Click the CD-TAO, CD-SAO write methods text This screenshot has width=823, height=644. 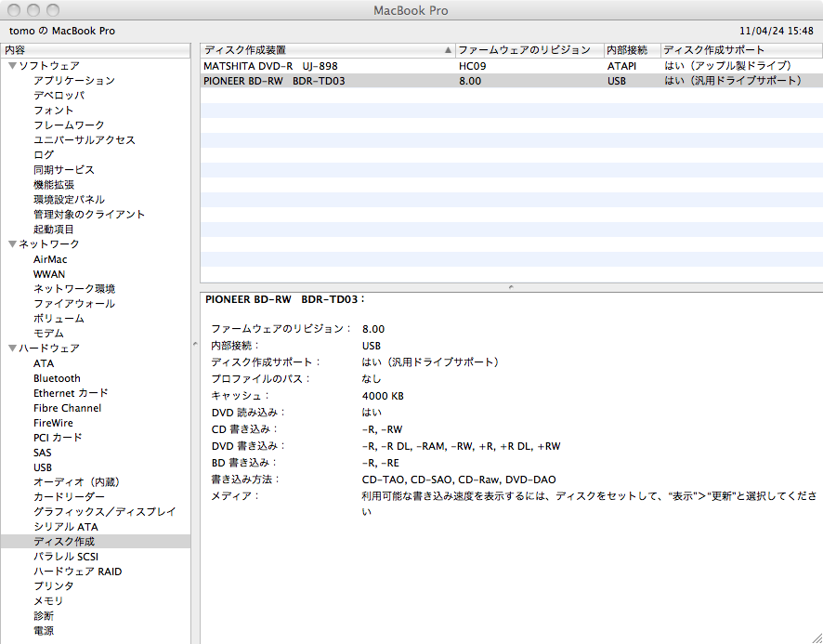(459, 480)
